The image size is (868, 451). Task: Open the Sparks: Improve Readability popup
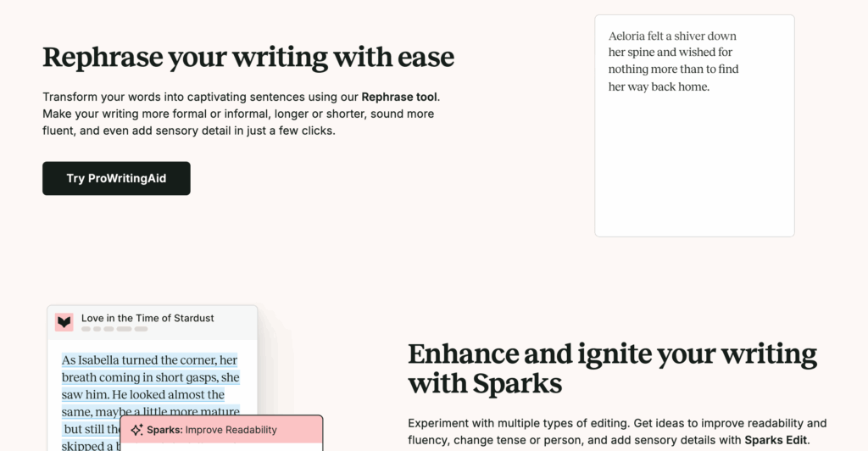point(221,430)
